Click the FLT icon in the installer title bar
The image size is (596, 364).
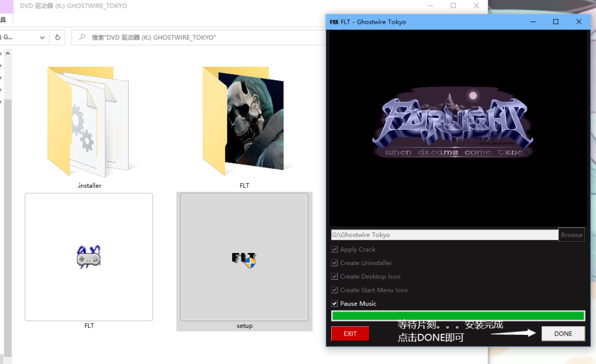(x=334, y=22)
